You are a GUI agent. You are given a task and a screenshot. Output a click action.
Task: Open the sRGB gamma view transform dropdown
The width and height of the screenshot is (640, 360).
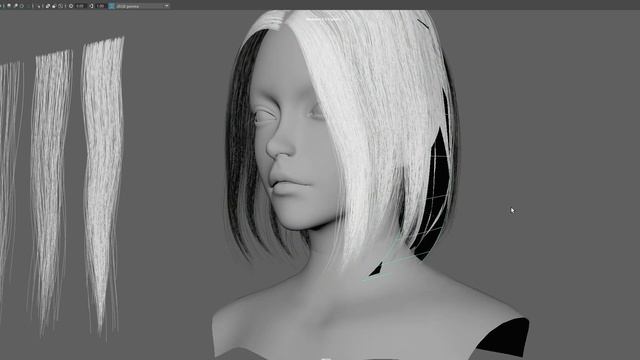pyautogui.click(x=142, y=6)
